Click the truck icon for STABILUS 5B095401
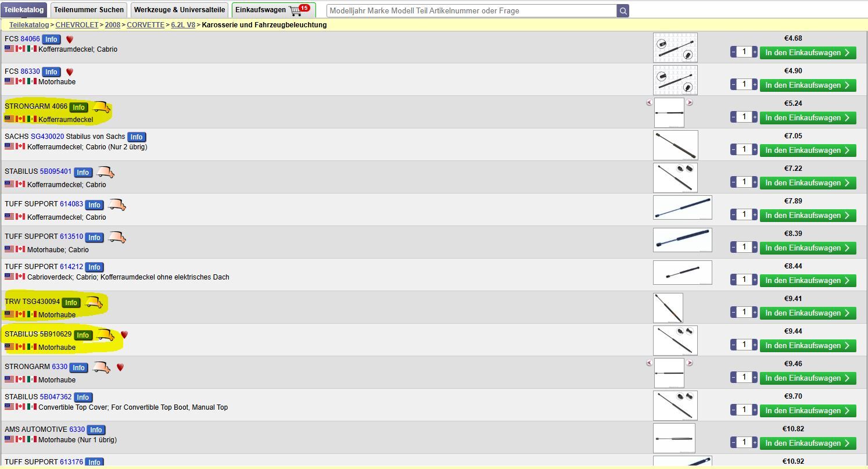Screen dimensions: 868x469 click(x=105, y=172)
